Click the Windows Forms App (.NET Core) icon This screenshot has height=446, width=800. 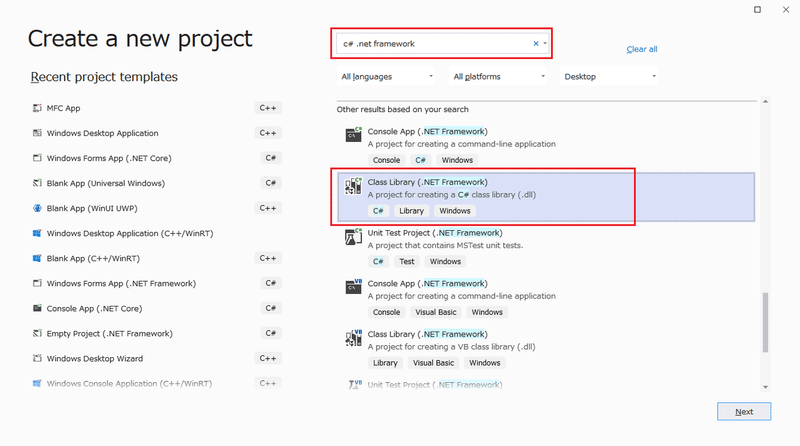tap(37, 158)
